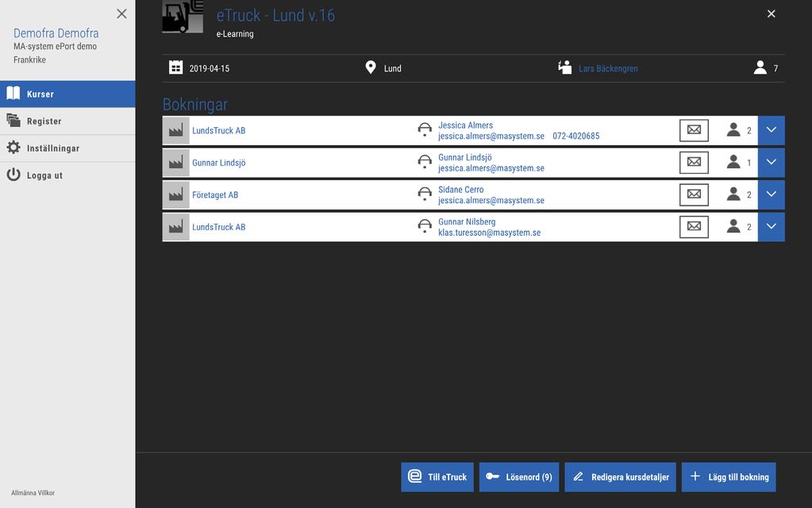Click factory icon in first LundsTruck AB row

click(175, 130)
